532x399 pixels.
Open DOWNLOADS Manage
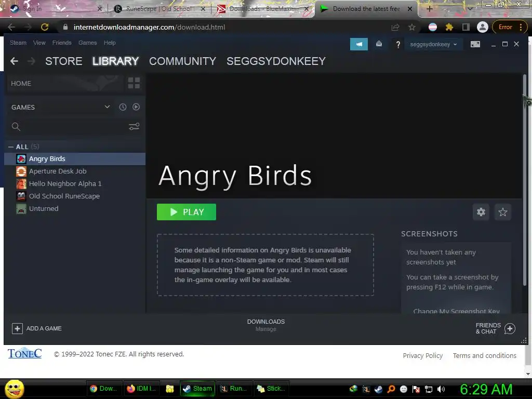tap(265, 325)
